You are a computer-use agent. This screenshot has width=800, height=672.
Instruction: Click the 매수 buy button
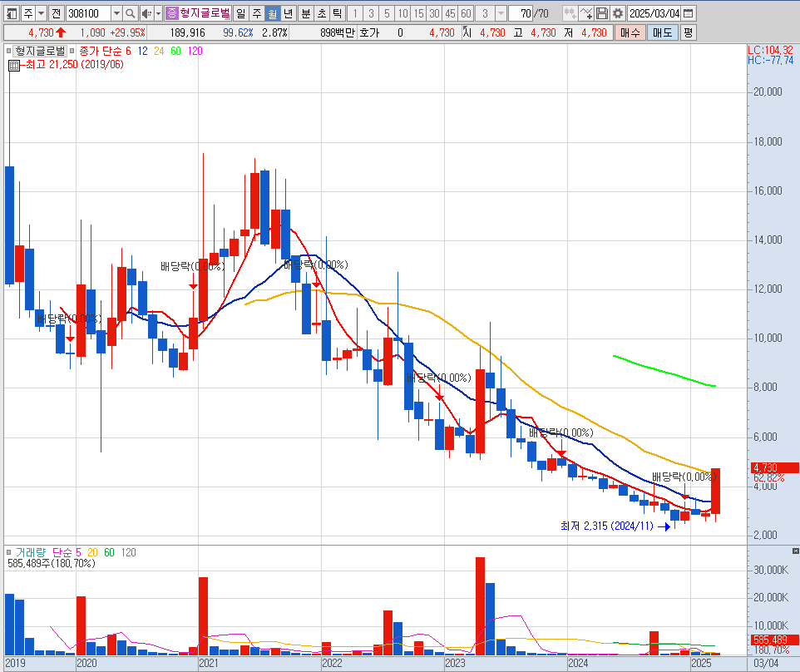(630, 32)
